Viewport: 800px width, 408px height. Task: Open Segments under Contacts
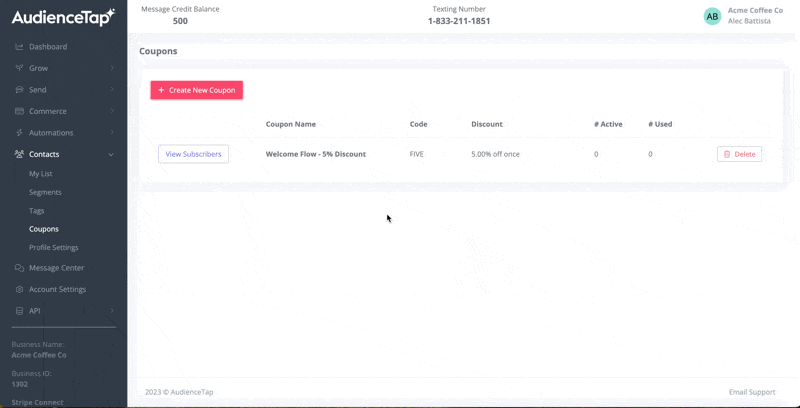[45, 192]
